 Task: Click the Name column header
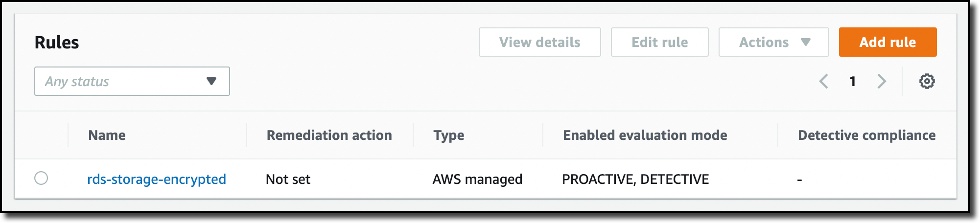(107, 135)
